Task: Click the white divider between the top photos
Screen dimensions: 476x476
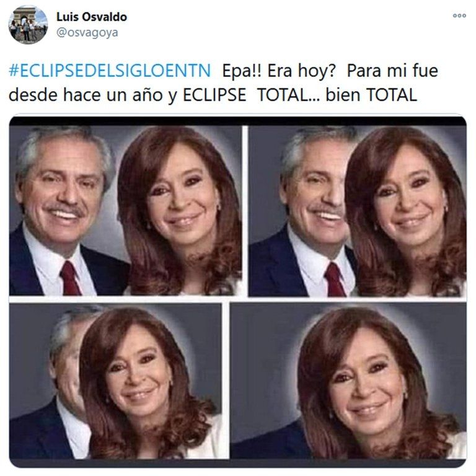Action: pyautogui.click(x=245, y=211)
